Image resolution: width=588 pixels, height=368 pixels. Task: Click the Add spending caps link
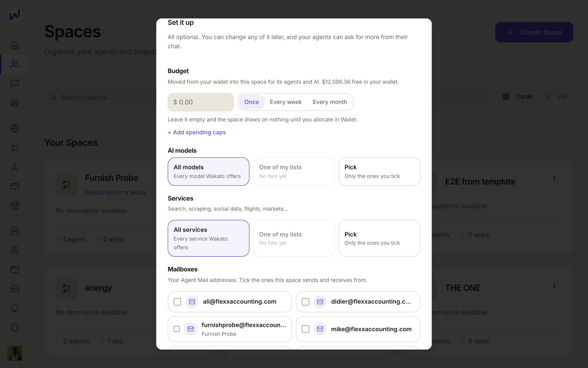click(197, 132)
